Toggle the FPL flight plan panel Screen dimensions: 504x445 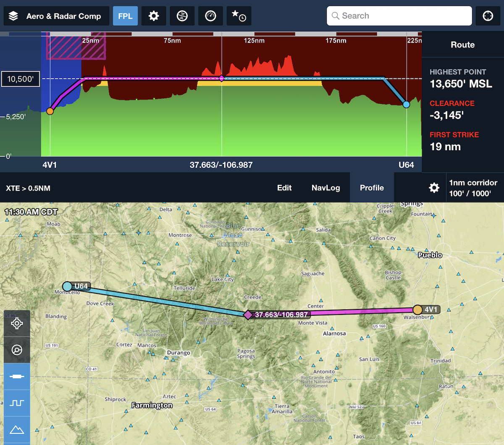pyautogui.click(x=125, y=16)
